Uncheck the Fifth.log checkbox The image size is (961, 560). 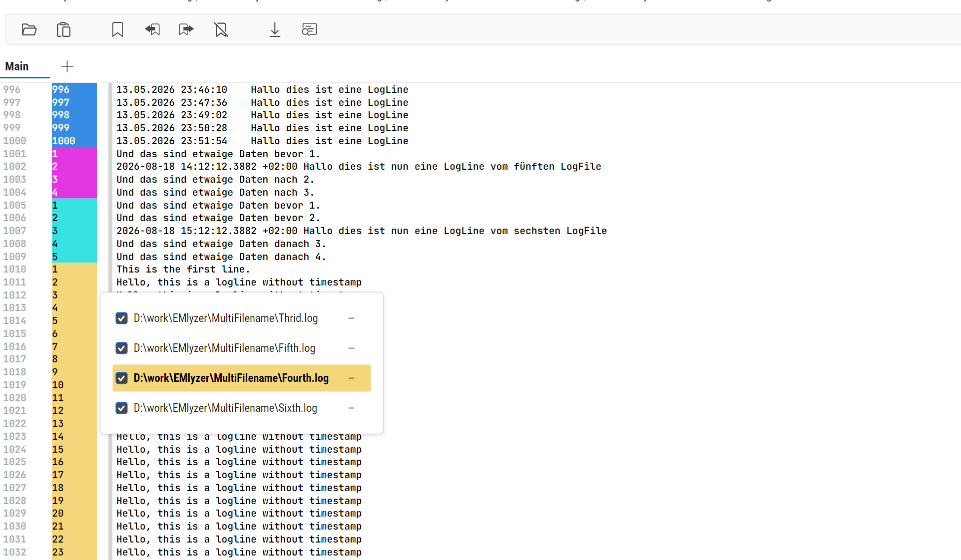point(121,348)
